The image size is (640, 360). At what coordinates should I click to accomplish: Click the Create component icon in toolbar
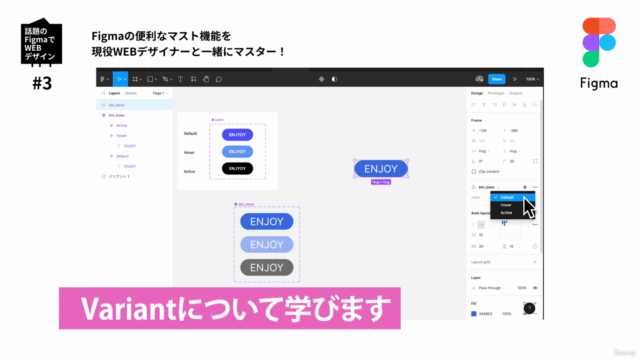coord(322,79)
